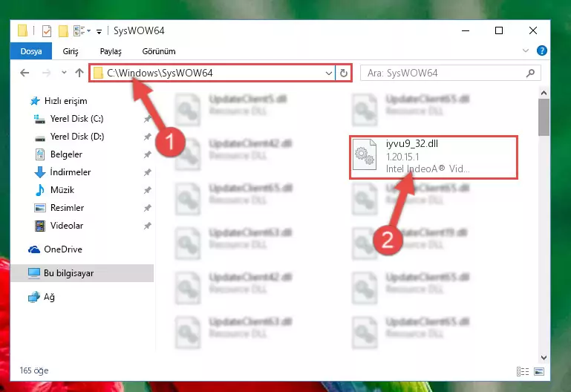Viewport: 571px width, 392px height.
Task: Click the Ağ network icon
Action: (x=34, y=297)
